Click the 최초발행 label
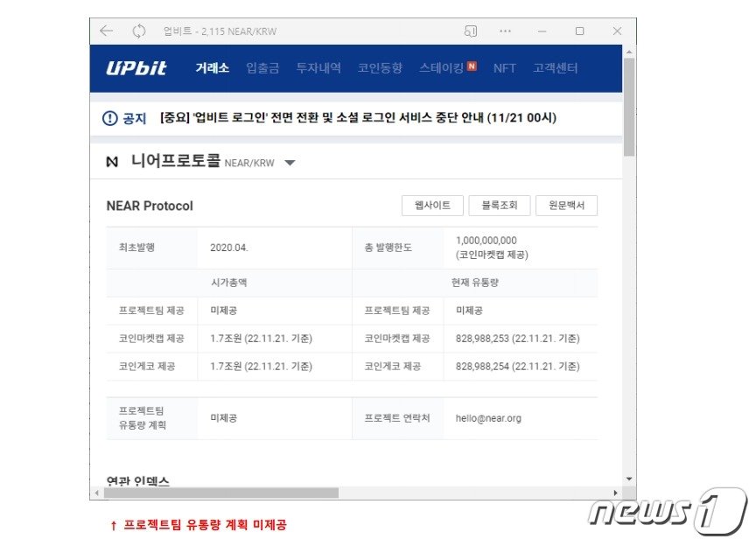This screenshot has height=546, width=756. point(136,248)
